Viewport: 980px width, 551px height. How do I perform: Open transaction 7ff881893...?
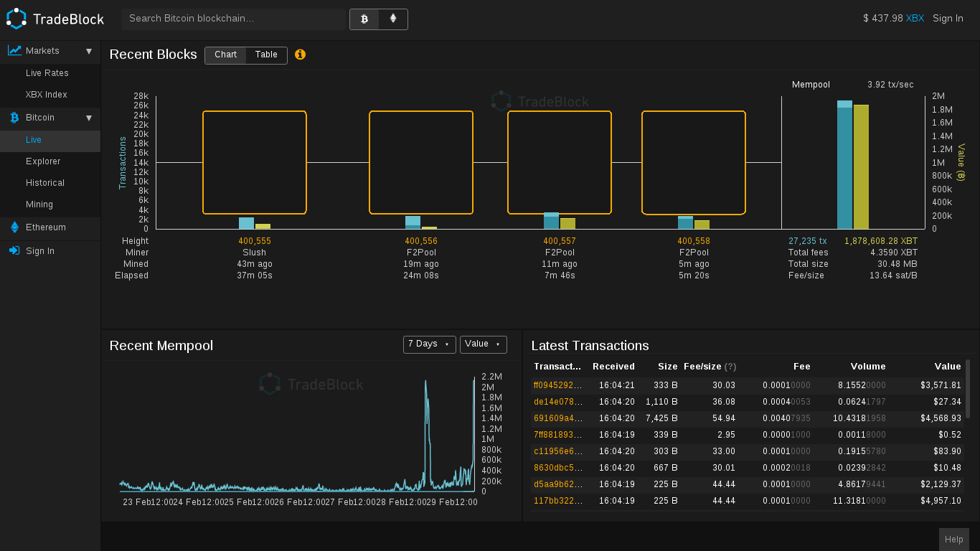pos(558,435)
